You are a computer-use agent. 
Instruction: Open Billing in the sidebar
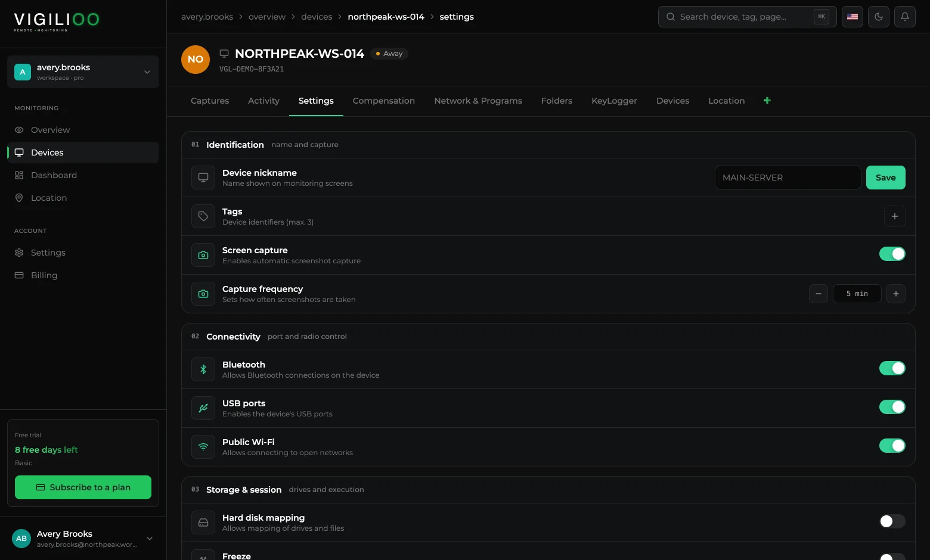[83, 275]
